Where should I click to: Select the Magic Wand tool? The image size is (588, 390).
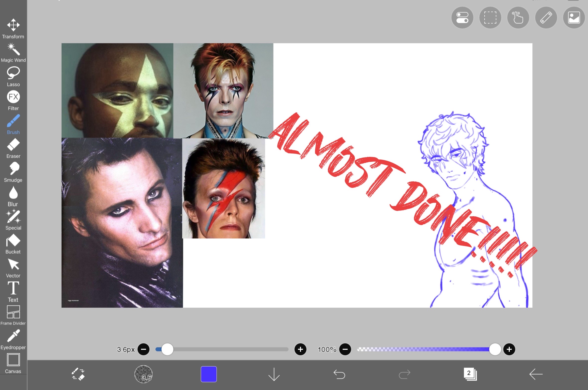pos(13,52)
